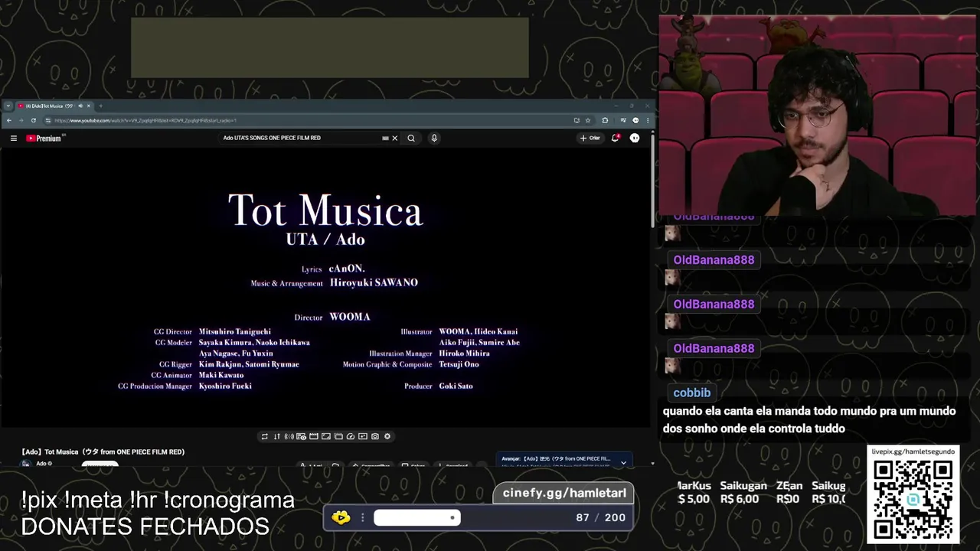Go to YouTube Premium home logo
Image resolution: width=980 pixels, height=551 pixels.
[44, 139]
